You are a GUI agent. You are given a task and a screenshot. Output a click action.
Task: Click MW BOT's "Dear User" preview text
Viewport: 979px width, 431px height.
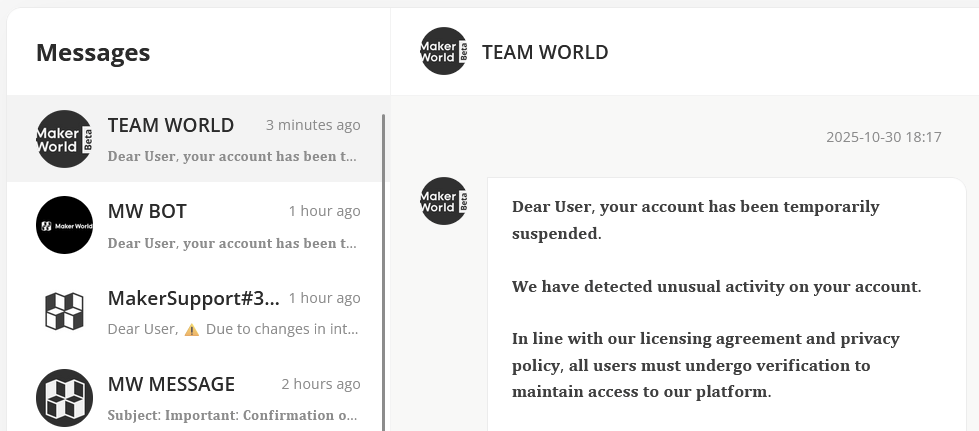coord(232,243)
